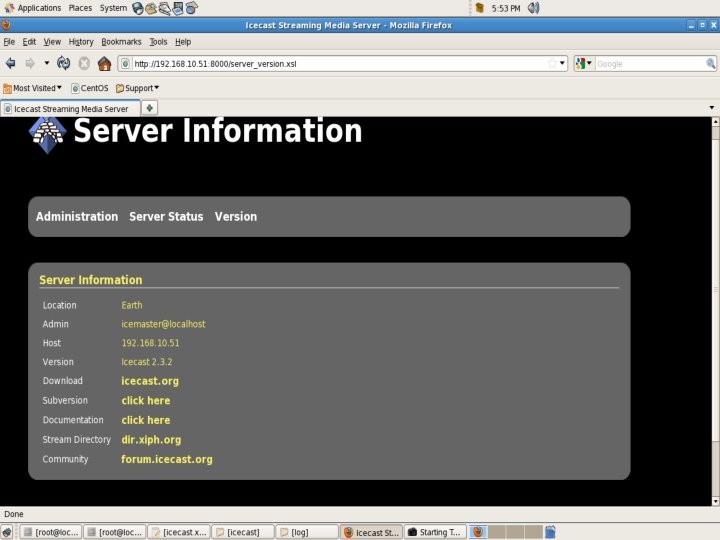
Task: Open the GNOME Applications menu
Action: click(x=33, y=8)
